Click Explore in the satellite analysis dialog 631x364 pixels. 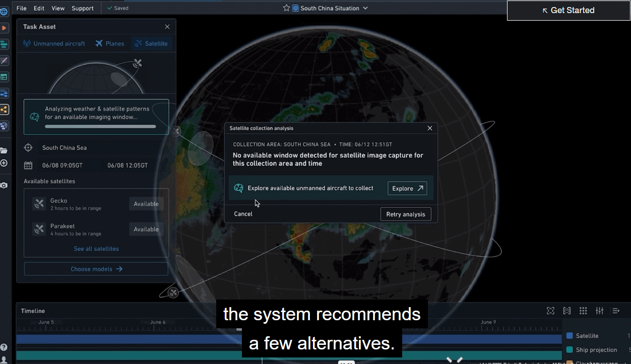[407, 188]
